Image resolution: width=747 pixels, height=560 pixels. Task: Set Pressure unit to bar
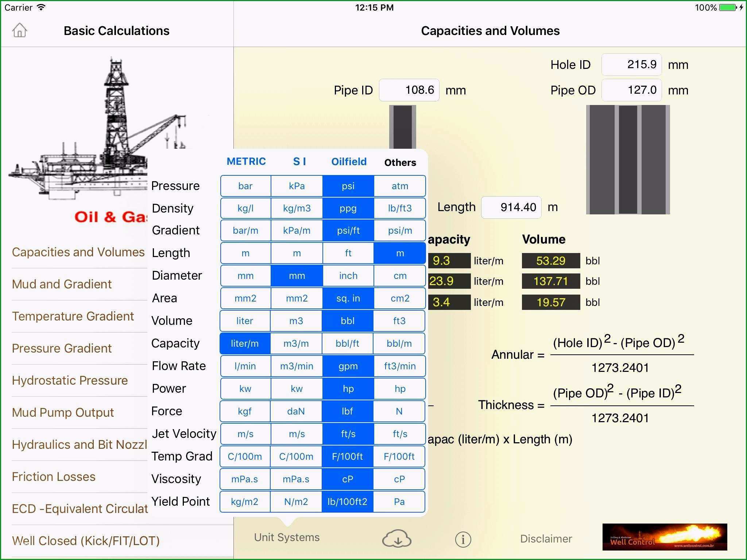245,186
